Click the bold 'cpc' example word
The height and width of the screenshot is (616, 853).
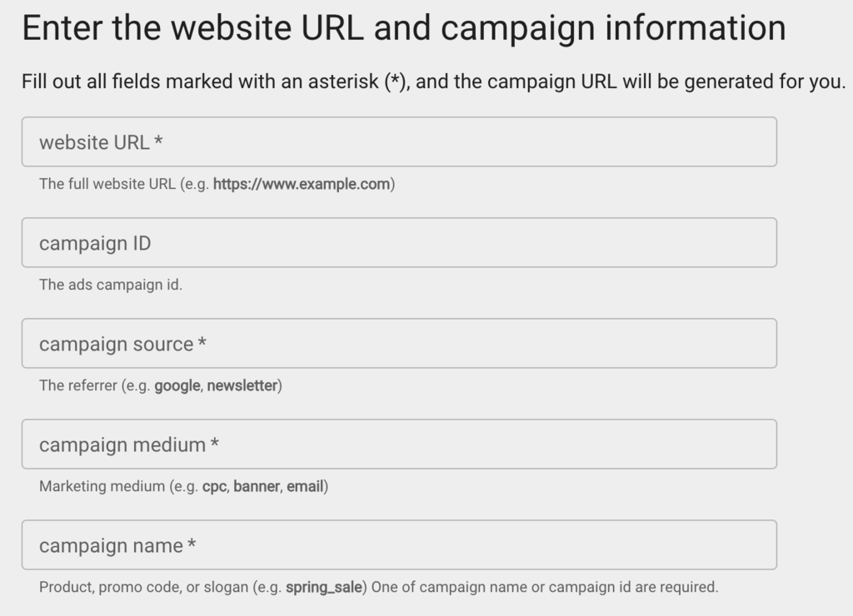pos(214,486)
